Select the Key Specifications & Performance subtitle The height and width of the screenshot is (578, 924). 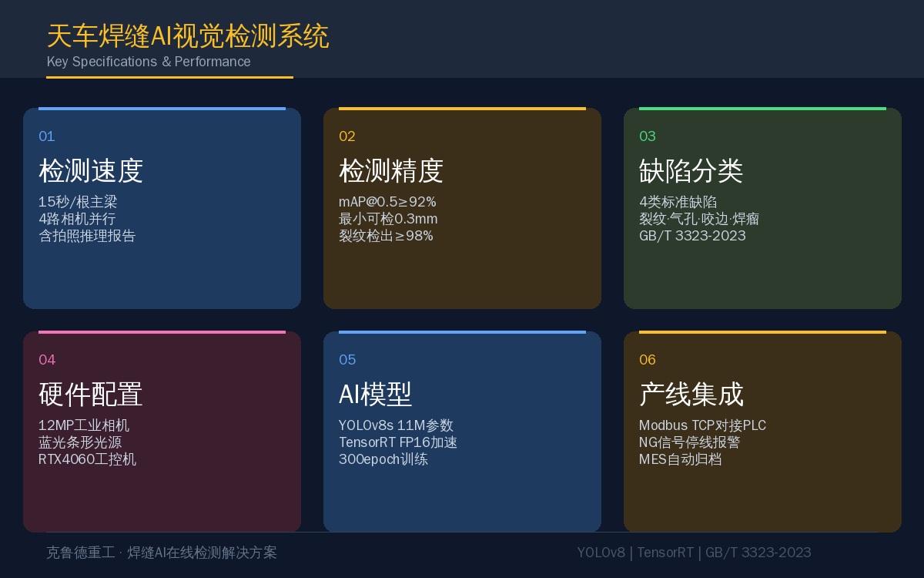coord(149,62)
